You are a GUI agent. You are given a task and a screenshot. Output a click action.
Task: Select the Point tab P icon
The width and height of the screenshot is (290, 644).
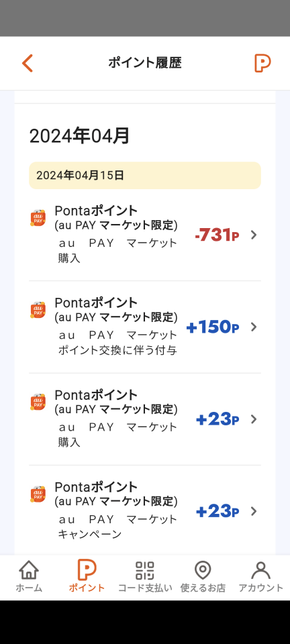[x=87, y=570]
